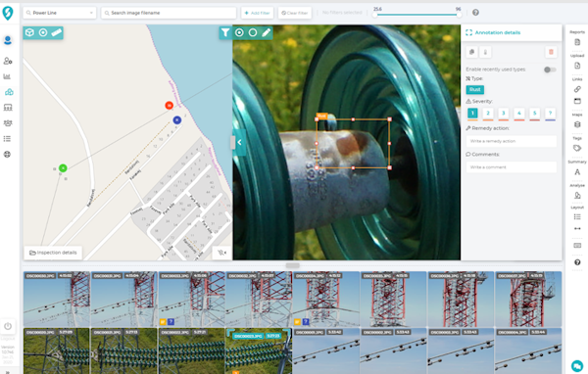Click 'Add filter' button
588x374 pixels.
coord(257,13)
